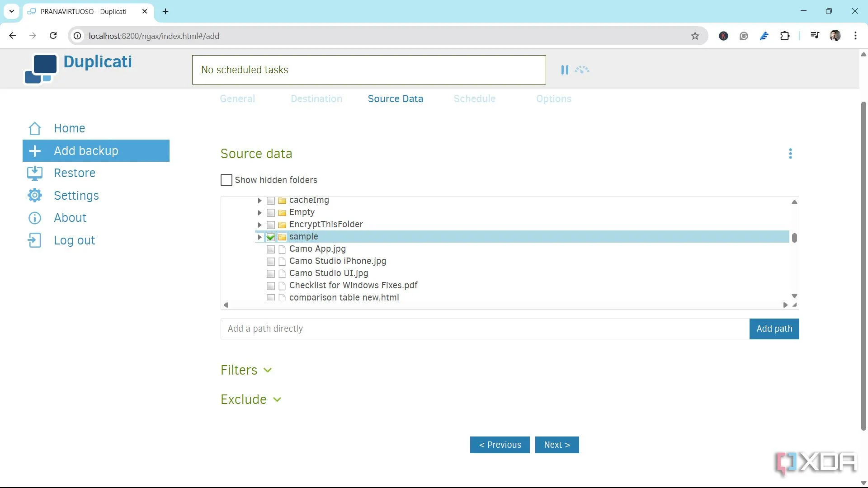868x488 pixels.
Task: Open Source data three-dot menu
Action: tap(790, 154)
